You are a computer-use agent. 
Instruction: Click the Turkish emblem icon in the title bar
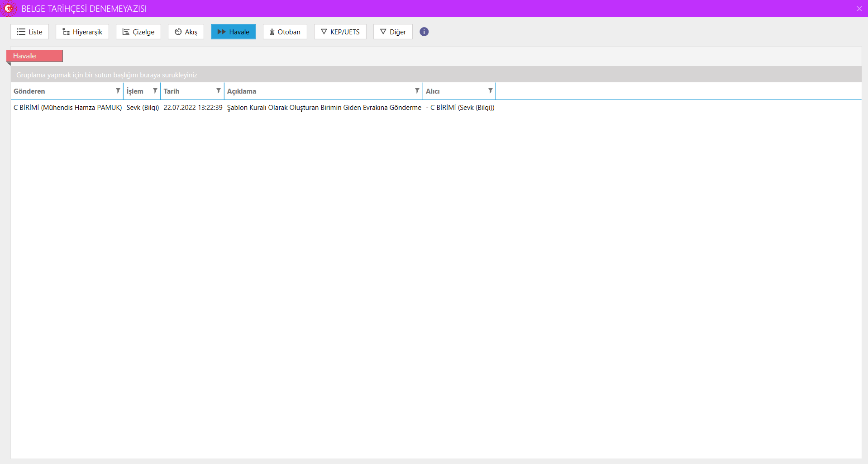click(x=8, y=9)
